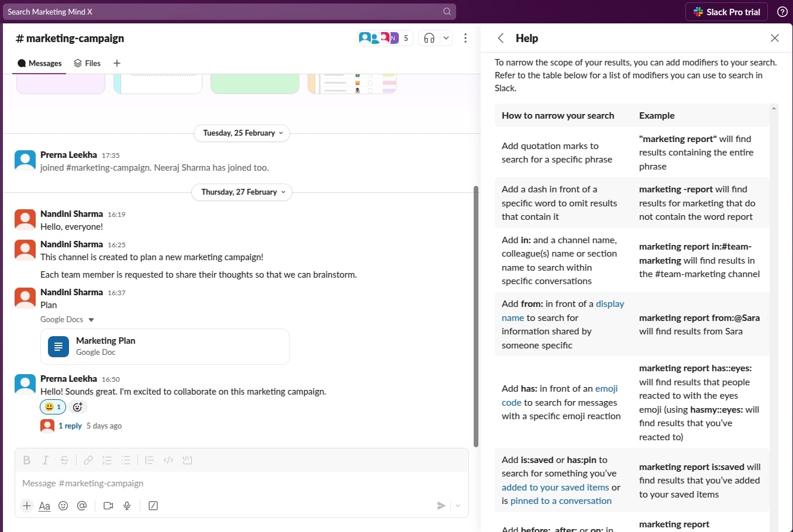Apply italic formatting in the composer toolbar
The image size is (793, 532).
45,460
